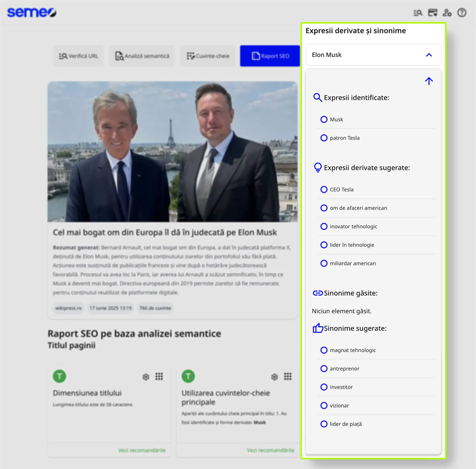Select the 'CEO Tesla' radio option
The image size is (476, 469).
coord(324,189)
